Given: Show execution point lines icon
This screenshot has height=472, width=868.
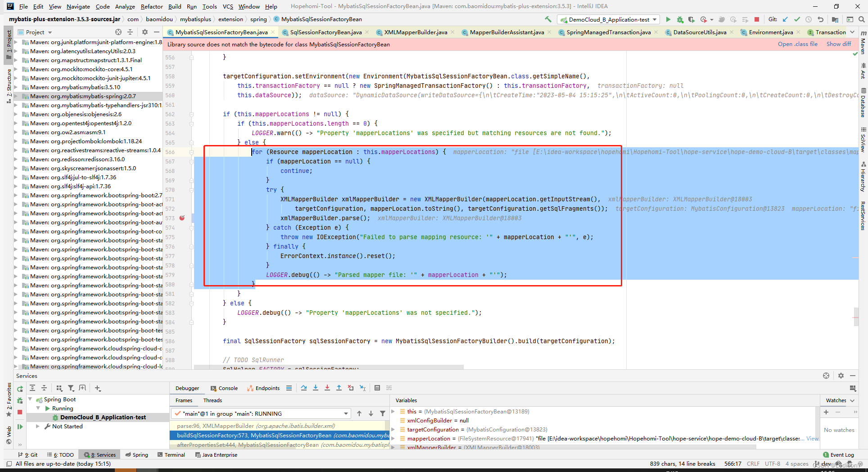Looking at the screenshot, I should pyautogui.click(x=289, y=388).
